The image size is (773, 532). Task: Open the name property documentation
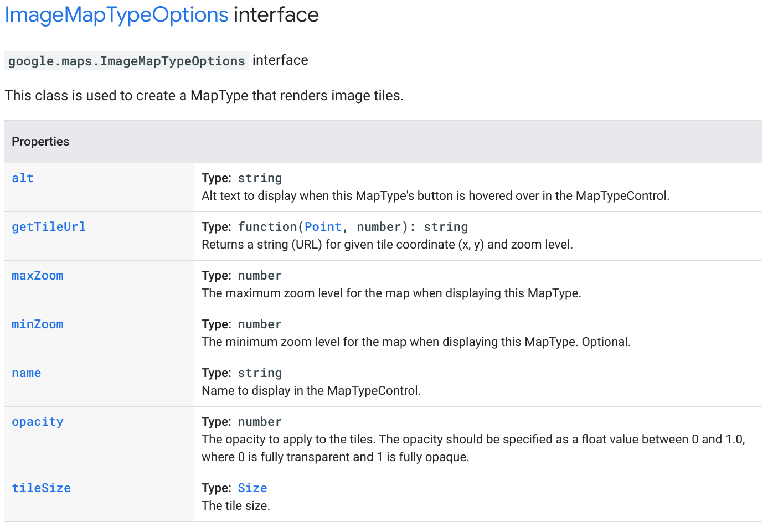pos(26,373)
